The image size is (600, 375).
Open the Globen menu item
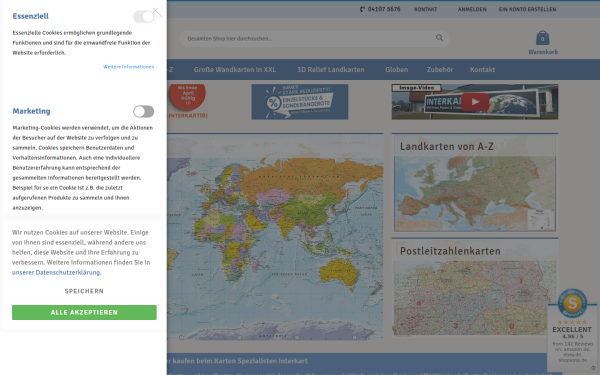[396, 70]
